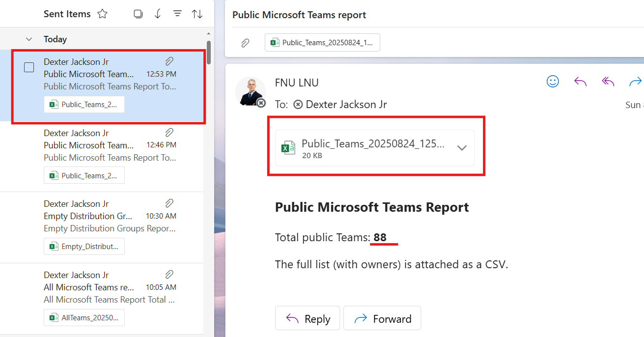Collapse the Today group chevron
This screenshot has height=337, width=644.
pos(29,39)
